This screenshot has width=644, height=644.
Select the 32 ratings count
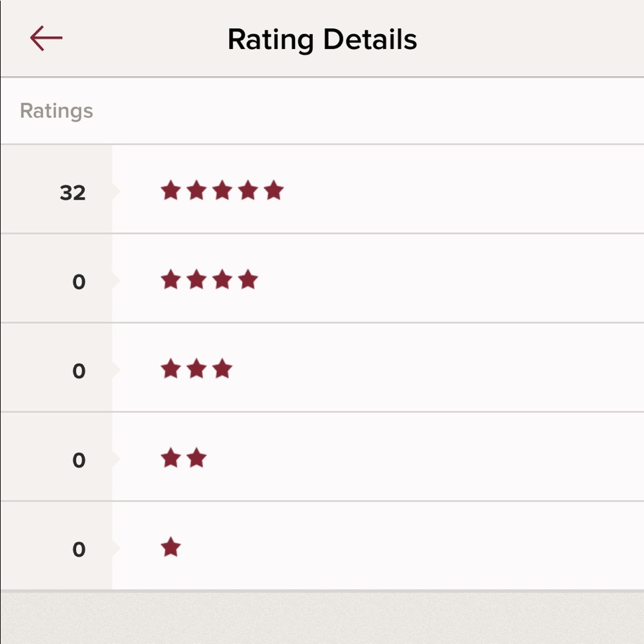coord(72,193)
